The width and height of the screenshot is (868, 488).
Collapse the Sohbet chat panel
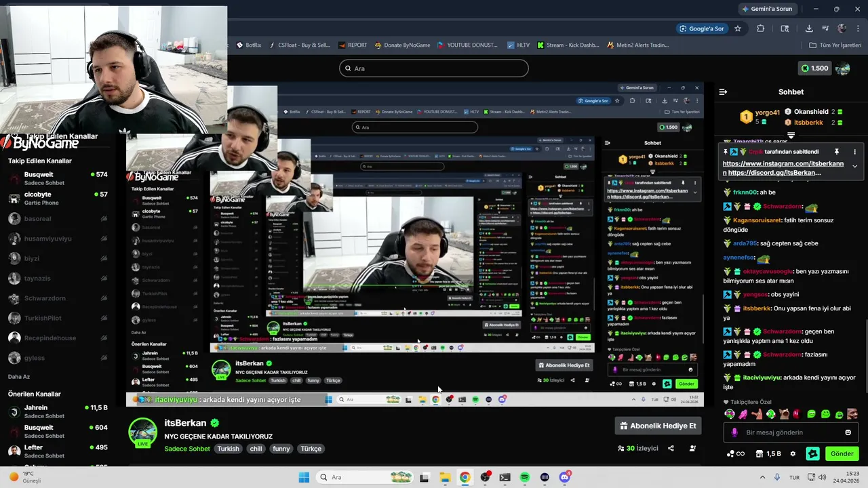pos(723,91)
